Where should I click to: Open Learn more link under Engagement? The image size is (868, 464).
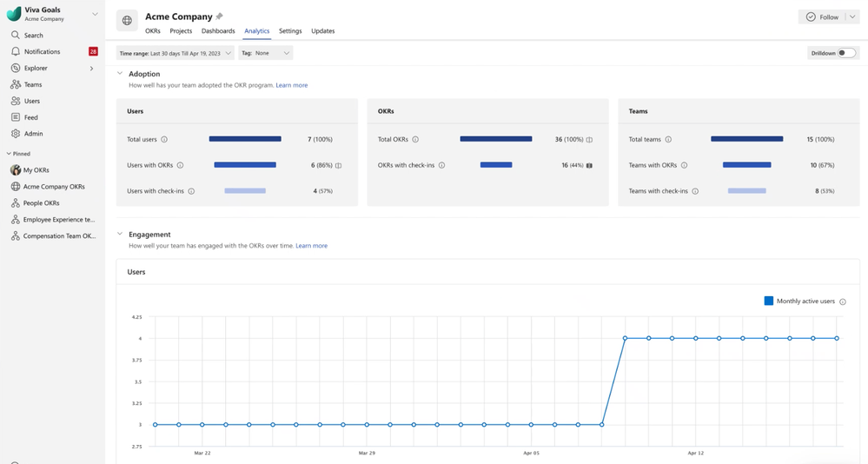pos(312,246)
